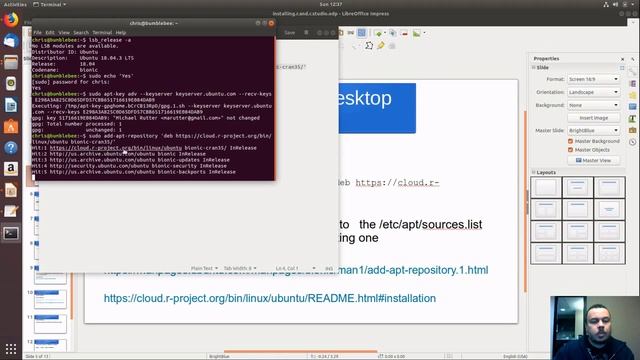
Task: Click the red minus delete slide toolbar icon
Action: (404, 33)
